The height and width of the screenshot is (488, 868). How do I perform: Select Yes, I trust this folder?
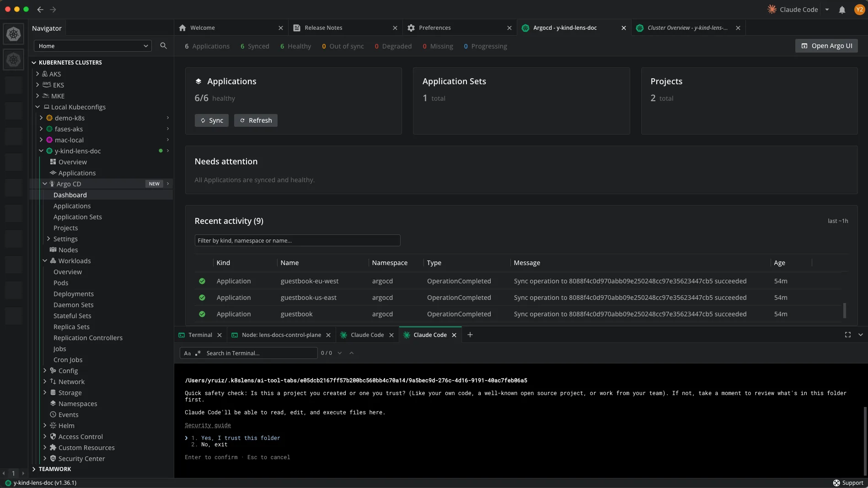[241, 438]
